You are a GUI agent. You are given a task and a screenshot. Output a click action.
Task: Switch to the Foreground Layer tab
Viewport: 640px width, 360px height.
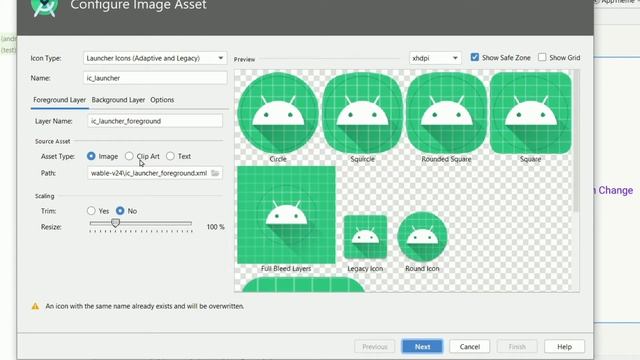coord(59,100)
